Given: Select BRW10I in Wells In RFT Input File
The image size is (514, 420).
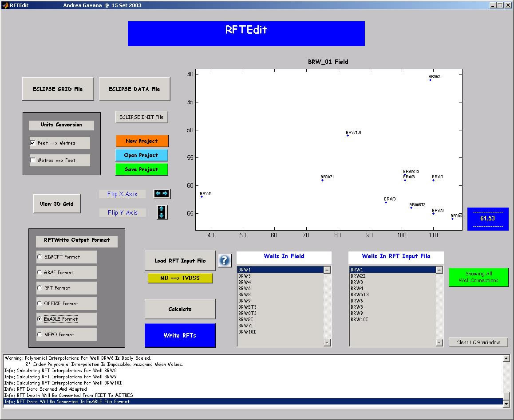Looking at the screenshot, I should pos(359,319).
